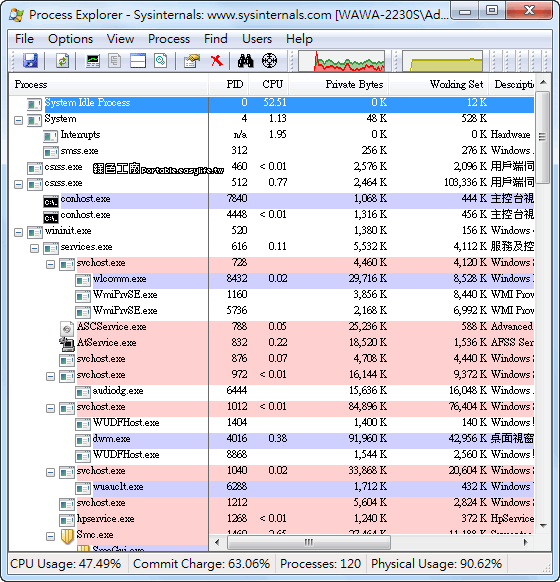Click the vertical scrollbar down arrow

point(543,526)
